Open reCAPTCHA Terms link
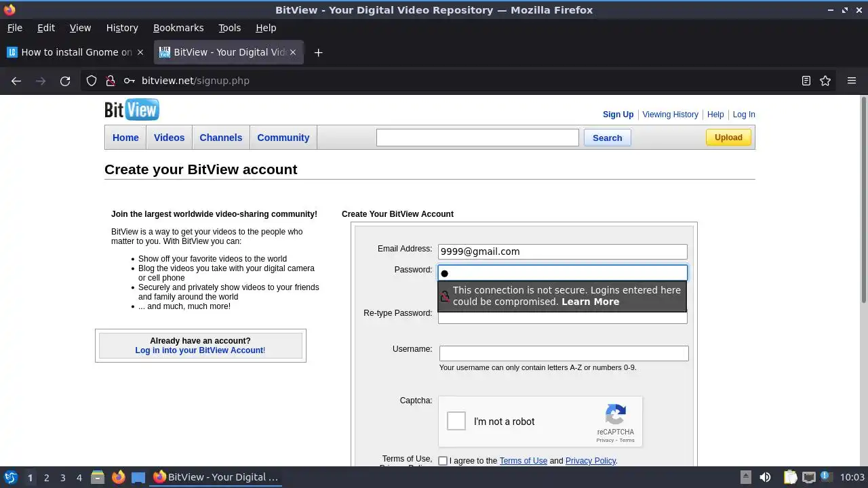 [x=627, y=441]
